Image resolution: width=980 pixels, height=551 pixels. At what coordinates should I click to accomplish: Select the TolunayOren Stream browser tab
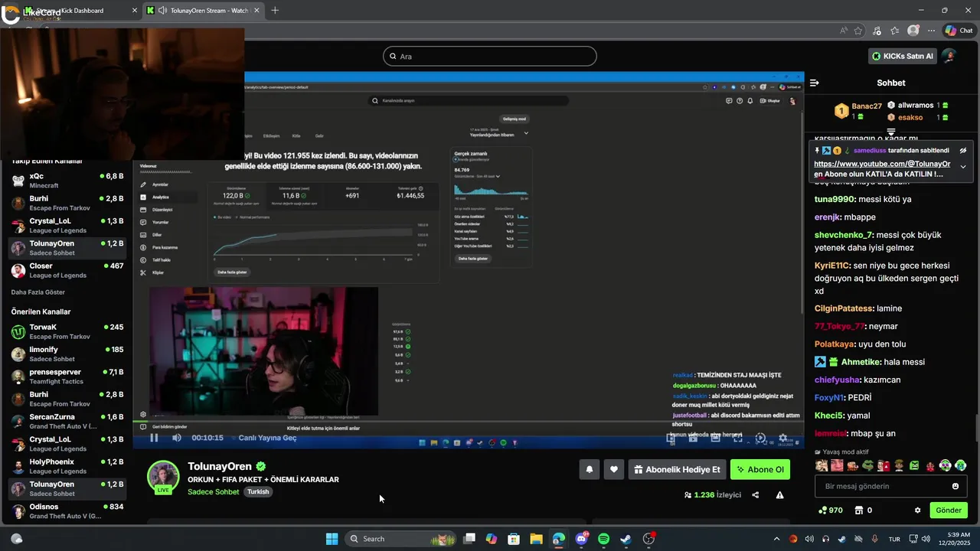(203, 11)
